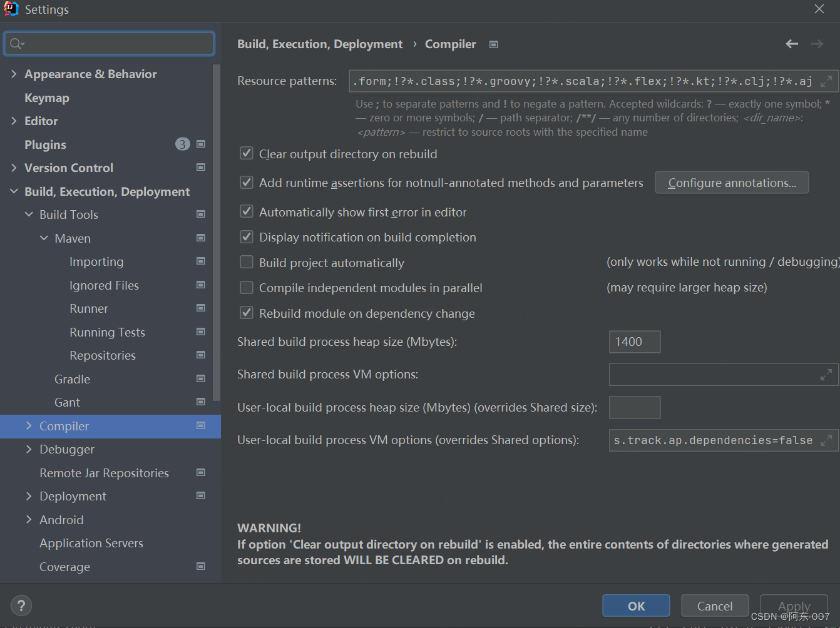Click the search magnifier icon in settings
The height and width of the screenshot is (628, 840).
click(16, 44)
